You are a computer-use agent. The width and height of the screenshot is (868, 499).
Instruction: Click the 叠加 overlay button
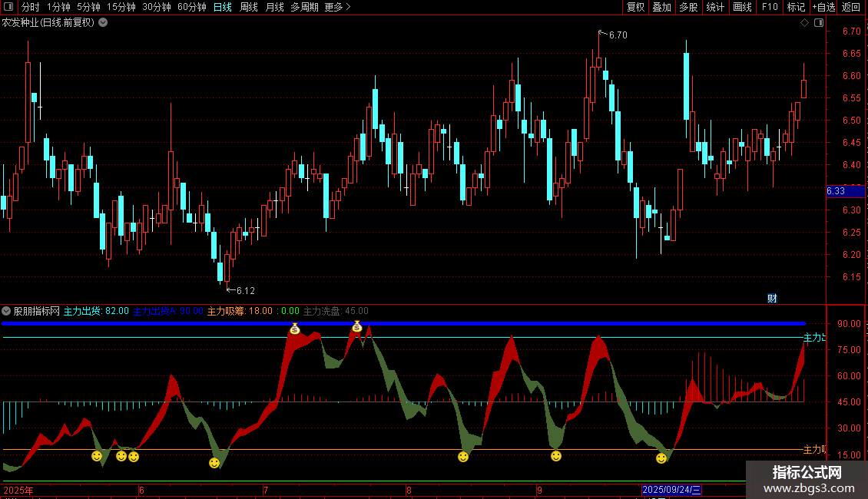[x=662, y=7]
